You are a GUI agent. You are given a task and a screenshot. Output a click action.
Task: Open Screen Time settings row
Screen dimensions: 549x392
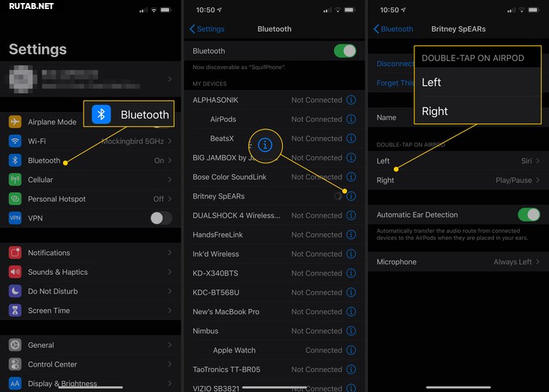[90, 311]
